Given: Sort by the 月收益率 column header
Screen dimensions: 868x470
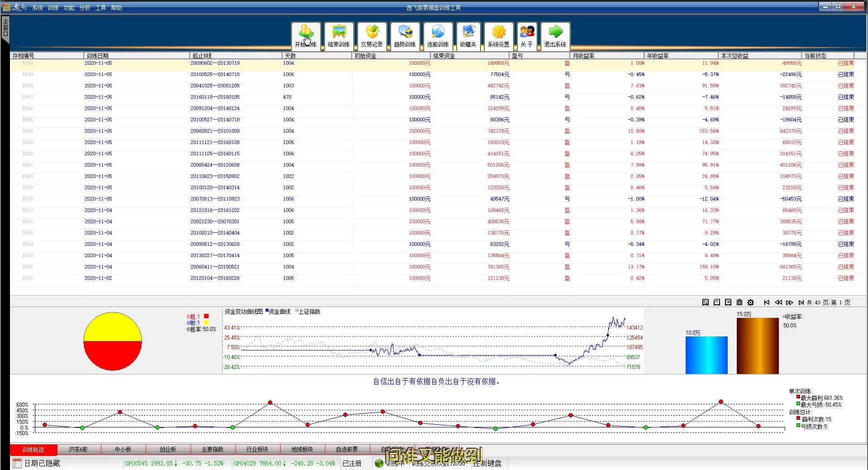Looking at the screenshot, I should 607,56.
